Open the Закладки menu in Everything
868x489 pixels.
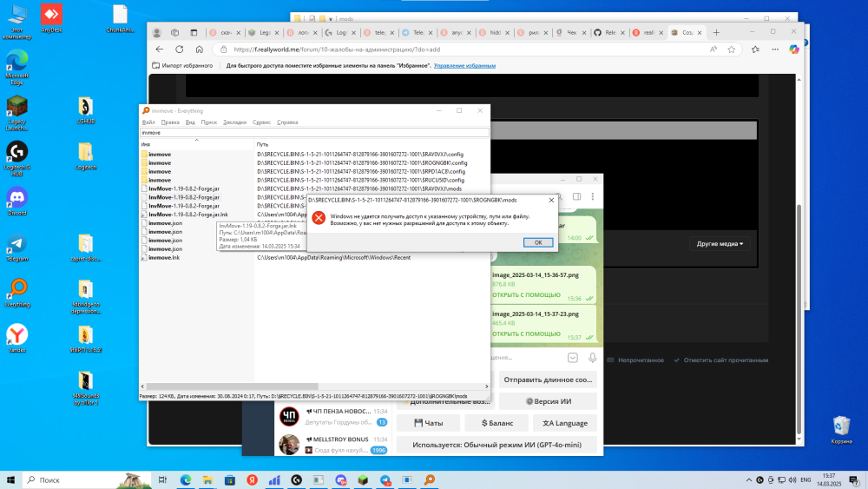click(x=234, y=122)
